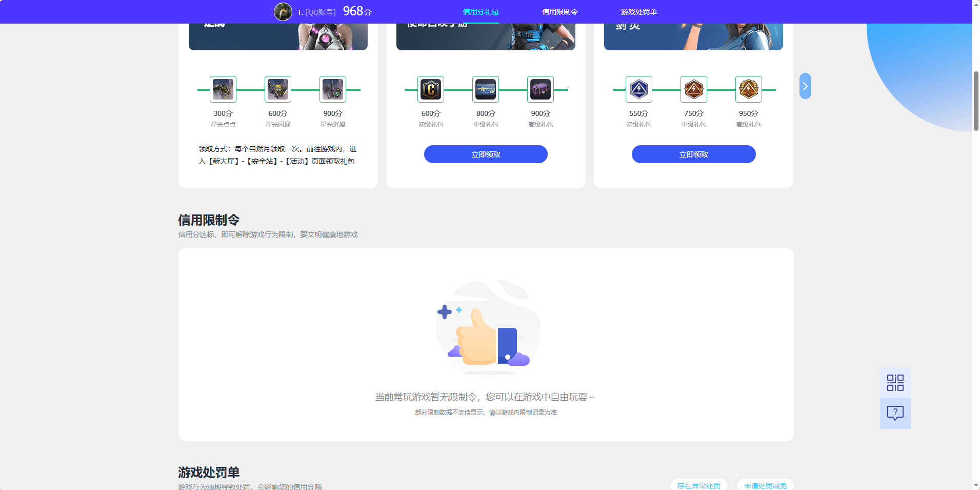Select the 750分 中级礼包 bronze badge

coord(693,89)
